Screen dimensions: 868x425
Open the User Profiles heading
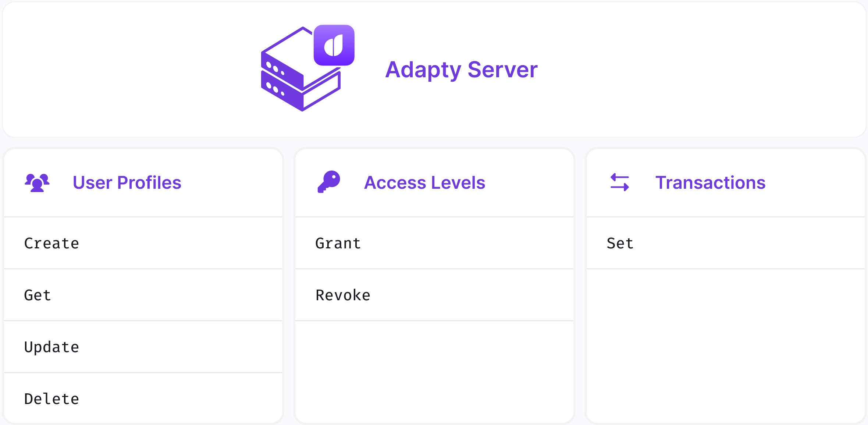click(127, 183)
